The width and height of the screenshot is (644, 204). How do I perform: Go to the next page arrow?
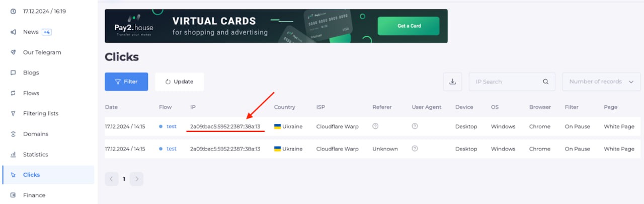point(136,179)
